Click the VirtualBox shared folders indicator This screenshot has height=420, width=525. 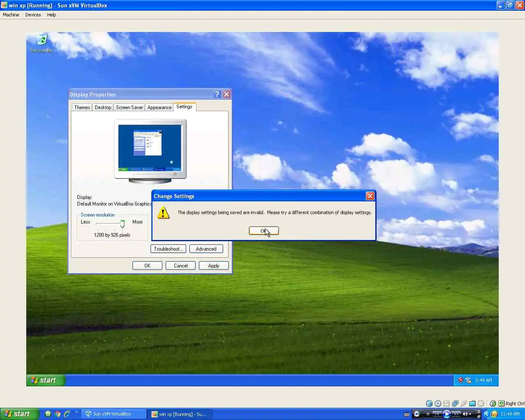[x=472, y=404]
